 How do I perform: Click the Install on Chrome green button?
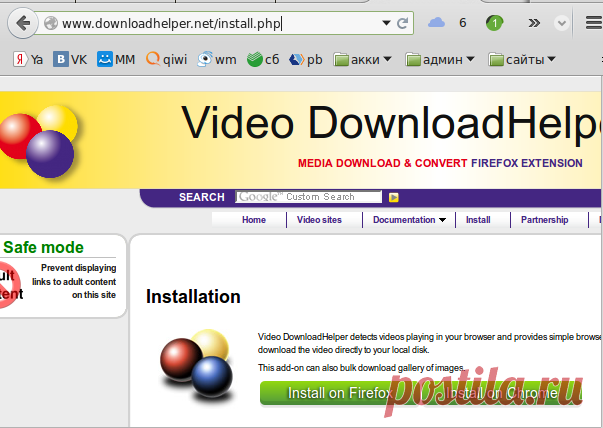point(500,393)
